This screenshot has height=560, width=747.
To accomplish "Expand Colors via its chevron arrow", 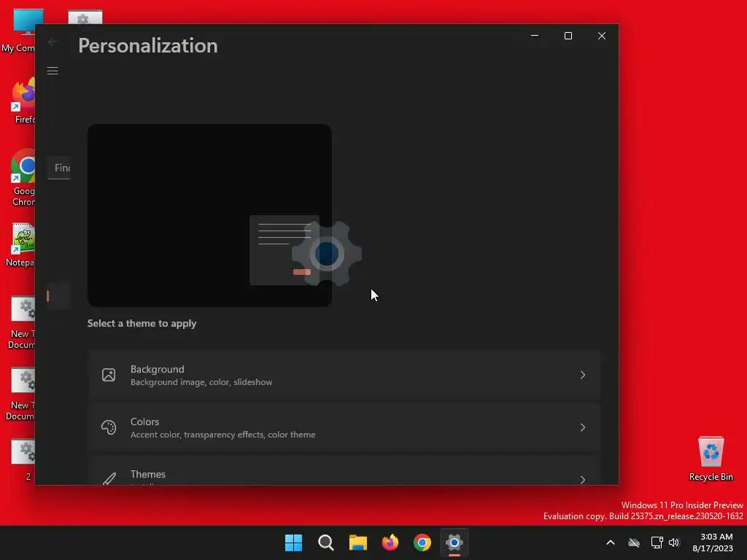I will click(x=583, y=427).
